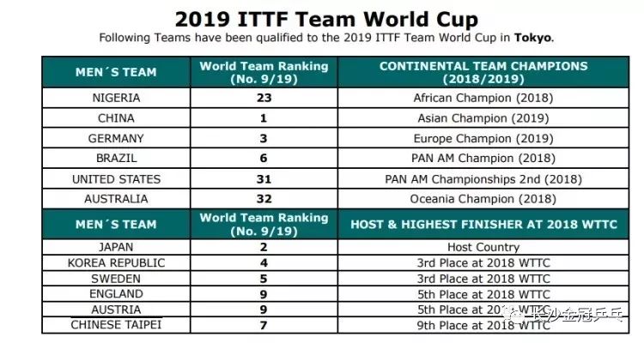Select the NIGERIA team cell
The image size is (644, 343).
pos(116,98)
